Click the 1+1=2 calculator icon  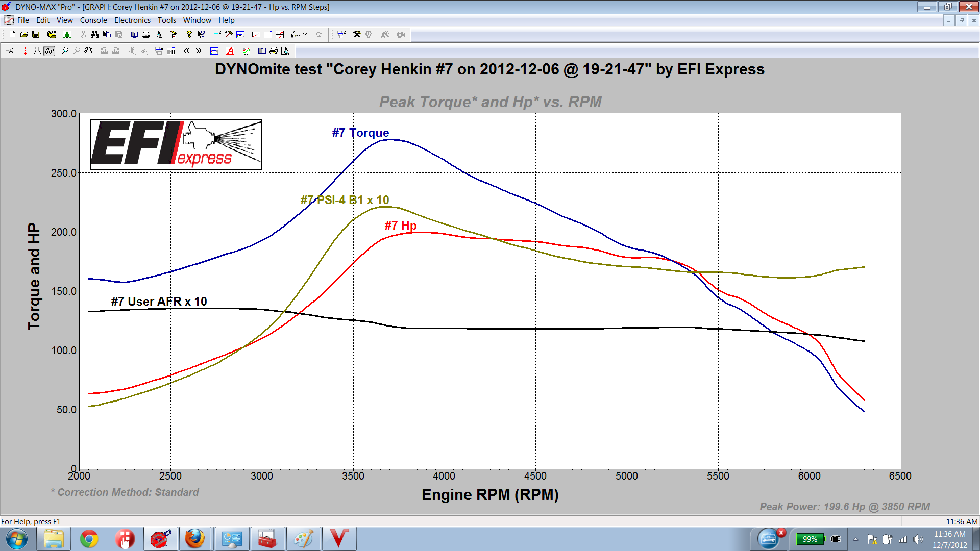click(307, 34)
